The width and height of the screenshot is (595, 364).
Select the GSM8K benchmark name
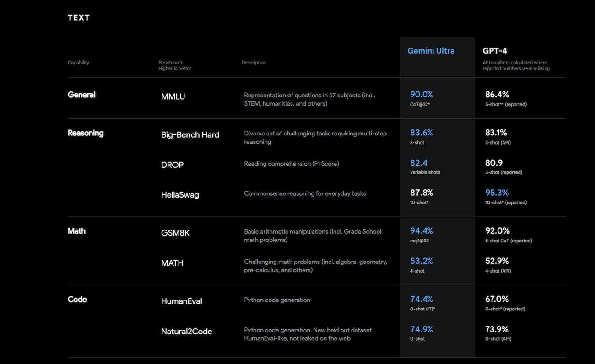click(175, 233)
